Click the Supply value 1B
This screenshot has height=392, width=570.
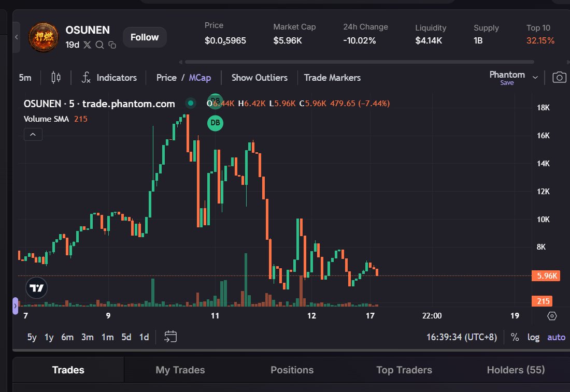coord(478,41)
